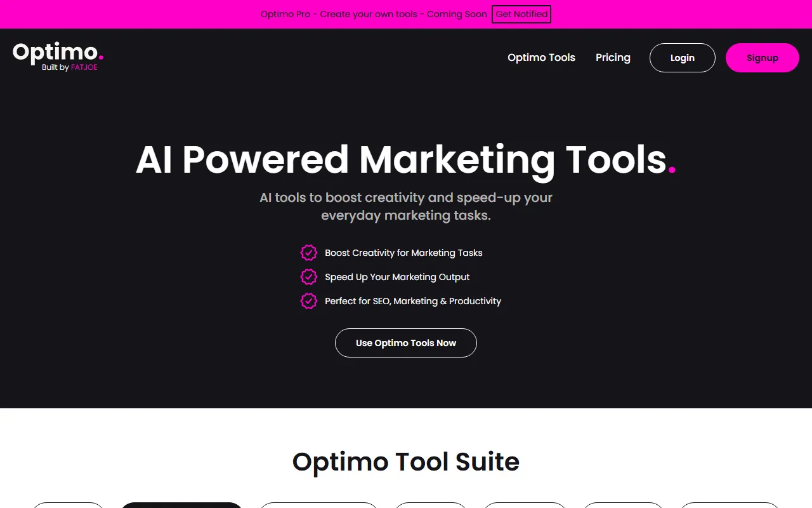This screenshot has width=812, height=508.
Task: Select the Boost Creativity for Marketing Tasks text
Action: (403, 253)
